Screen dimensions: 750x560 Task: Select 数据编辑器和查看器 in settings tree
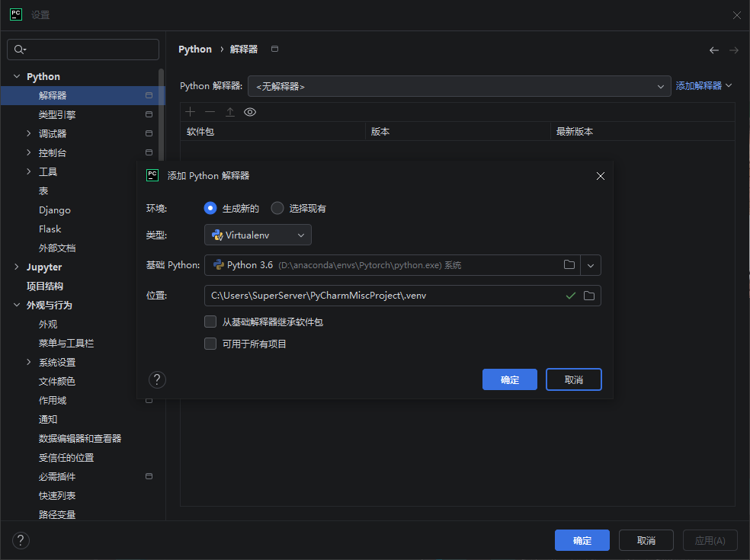[80, 439]
